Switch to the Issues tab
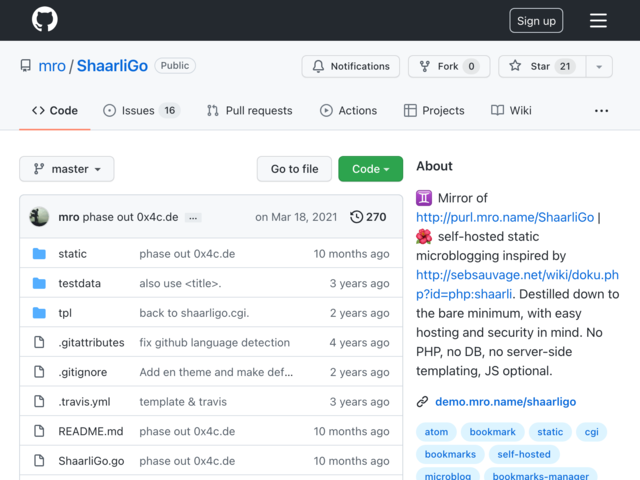The image size is (640, 480). 141,111
